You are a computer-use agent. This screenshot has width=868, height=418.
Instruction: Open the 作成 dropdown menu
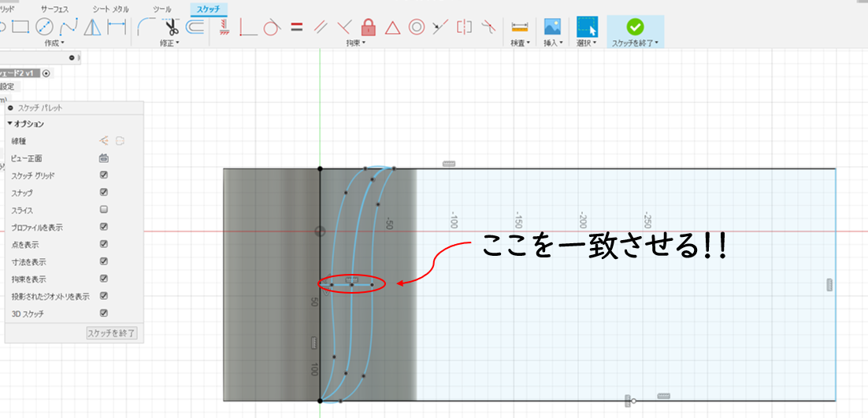point(54,43)
